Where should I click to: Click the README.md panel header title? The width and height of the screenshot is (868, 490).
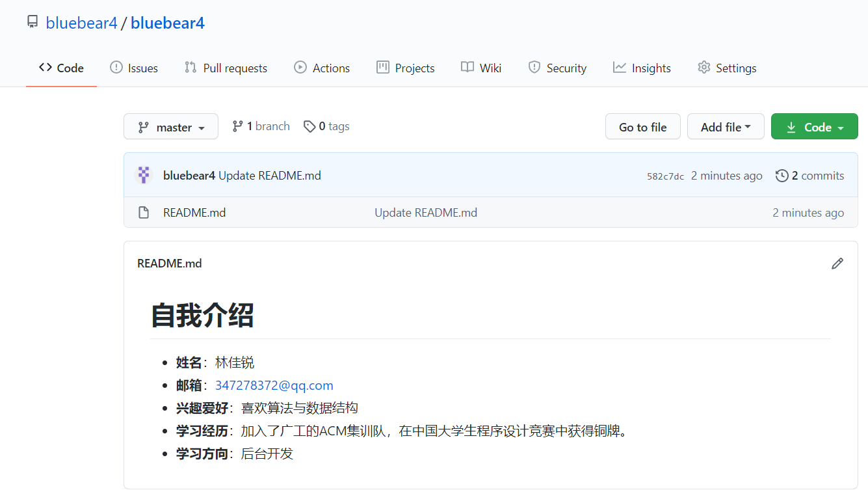tap(170, 264)
